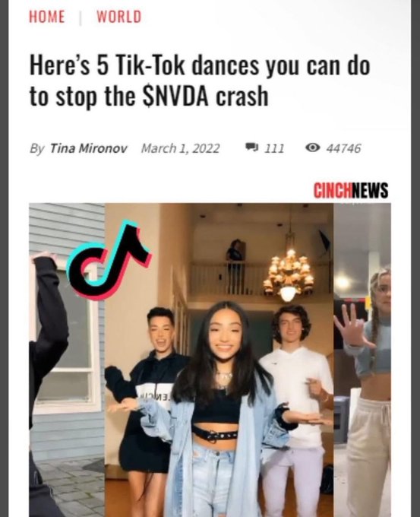Open the HOME breadcrumb
This screenshot has height=517, width=420.
click(47, 17)
